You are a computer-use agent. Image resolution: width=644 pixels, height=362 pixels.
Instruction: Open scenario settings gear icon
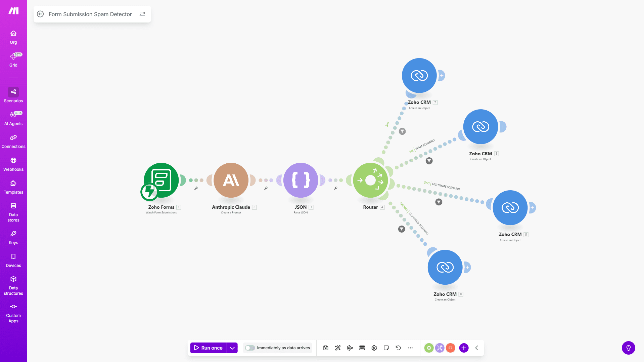[x=374, y=348]
